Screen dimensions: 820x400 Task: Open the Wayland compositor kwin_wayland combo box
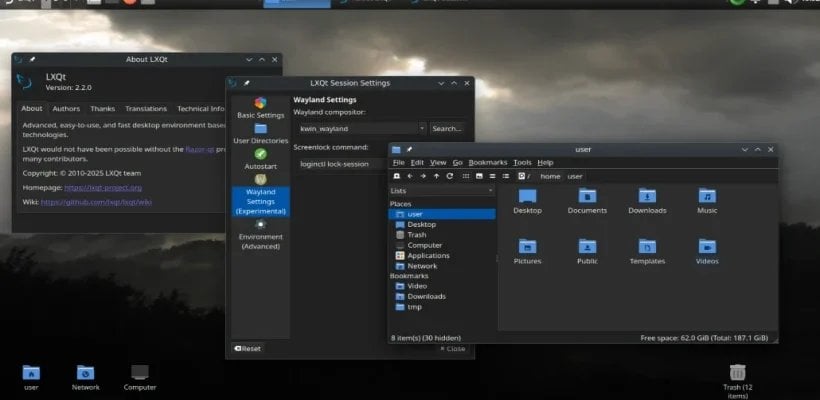(x=361, y=128)
